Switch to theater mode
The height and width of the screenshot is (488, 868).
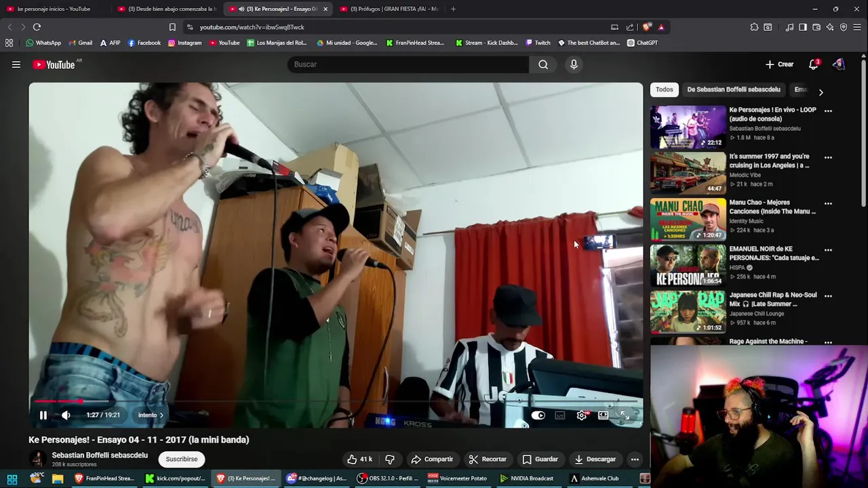[x=603, y=415]
